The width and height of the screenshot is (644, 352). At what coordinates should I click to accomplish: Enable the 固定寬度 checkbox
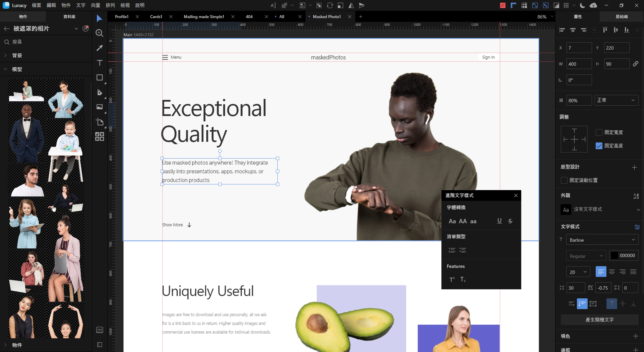[x=599, y=132]
